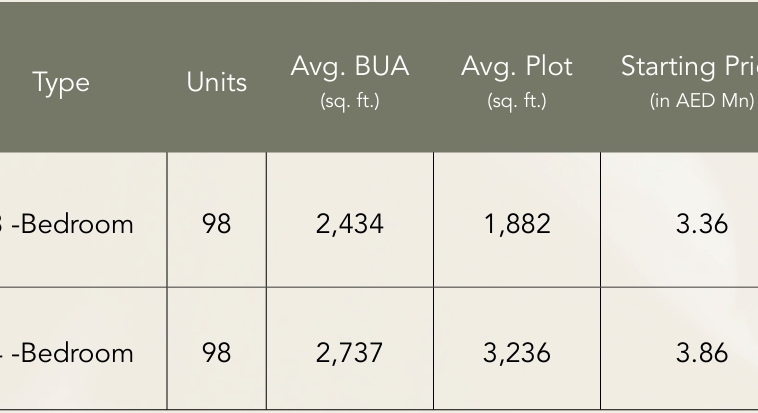Image resolution: width=758 pixels, height=413 pixels.
Task: Select the Avg. Plot header title
Action: [x=516, y=67]
